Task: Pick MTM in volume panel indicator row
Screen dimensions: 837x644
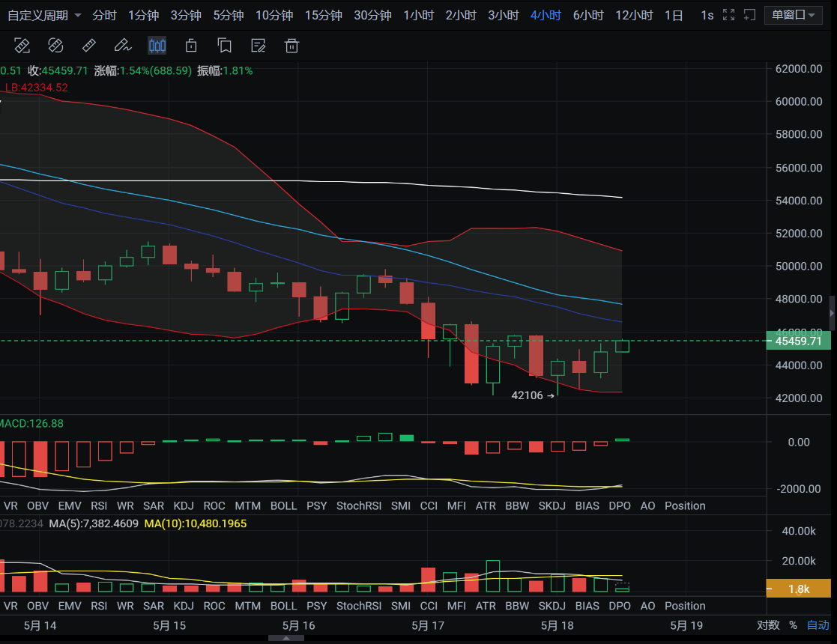Action: [x=248, y=606]
